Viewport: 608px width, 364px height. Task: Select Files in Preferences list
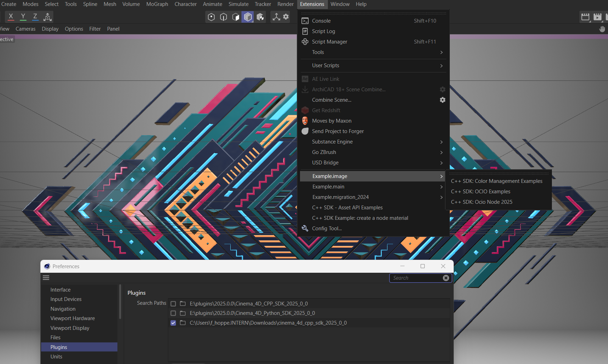tap(79, 338)
